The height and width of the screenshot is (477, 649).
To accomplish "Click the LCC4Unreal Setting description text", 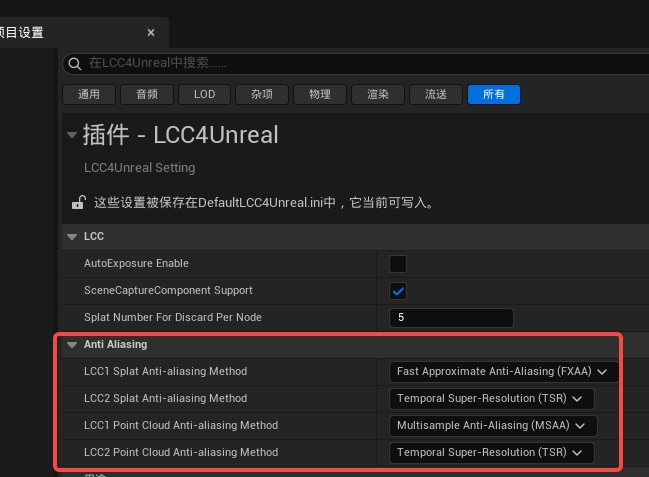I will point(139,168).
